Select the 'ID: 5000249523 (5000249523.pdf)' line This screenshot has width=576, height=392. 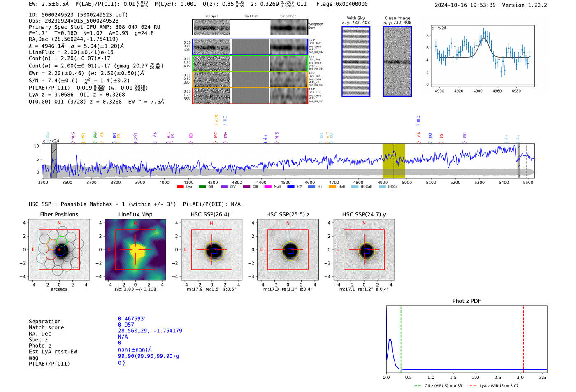78,15
